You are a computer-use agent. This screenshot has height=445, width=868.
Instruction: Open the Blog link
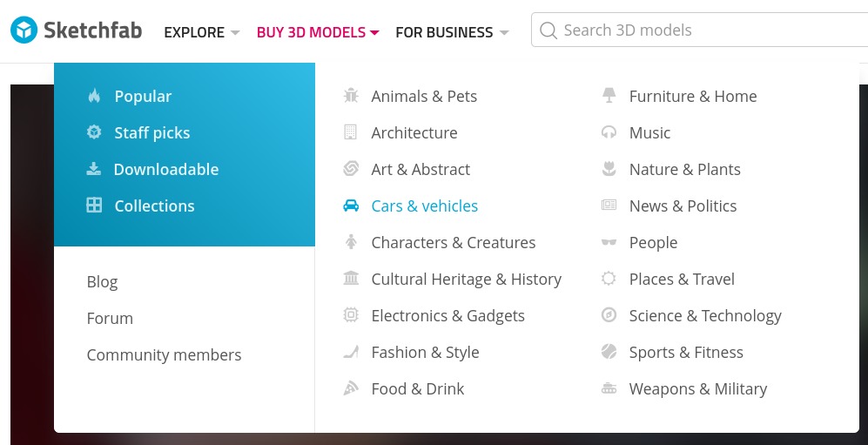coord(103,282)
